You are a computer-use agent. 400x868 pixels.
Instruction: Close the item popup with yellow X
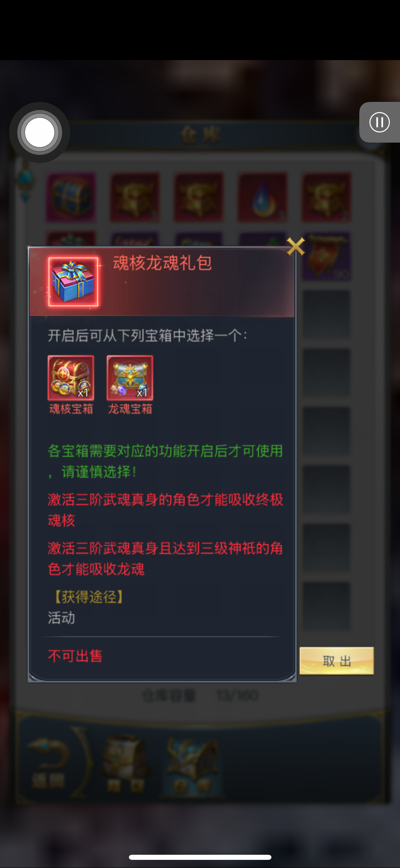click(296, 246)
